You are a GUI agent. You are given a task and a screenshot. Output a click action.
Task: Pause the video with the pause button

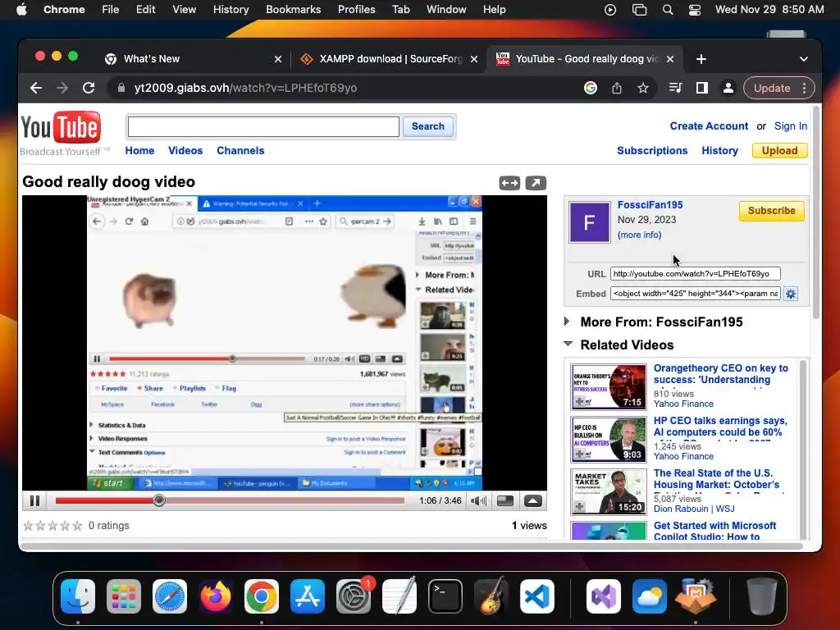pyautogui.click(x=34, y=501)
